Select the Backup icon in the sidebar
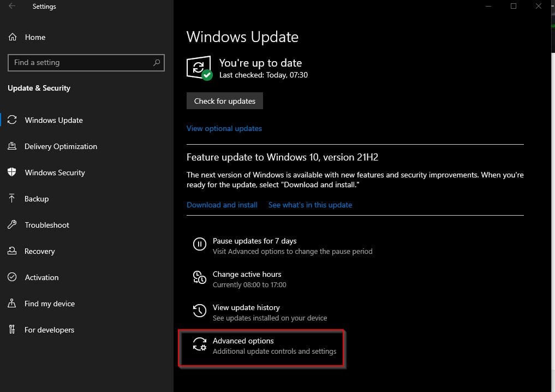 pos(12,199)
